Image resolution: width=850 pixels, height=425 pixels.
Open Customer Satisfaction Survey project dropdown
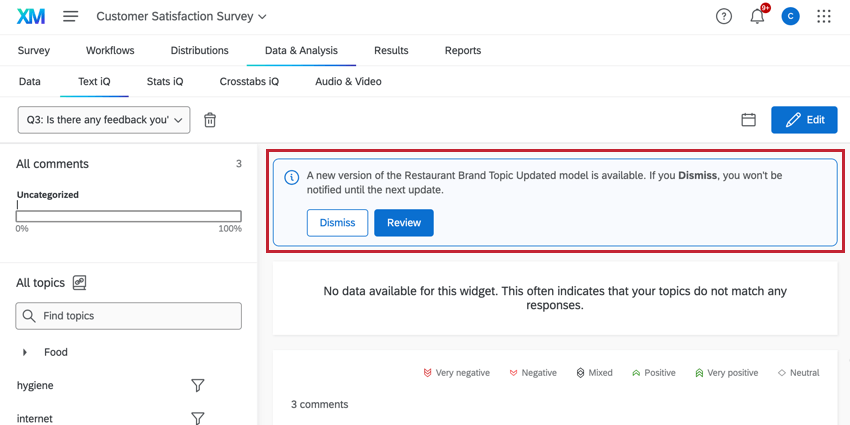tap(181, 16)
